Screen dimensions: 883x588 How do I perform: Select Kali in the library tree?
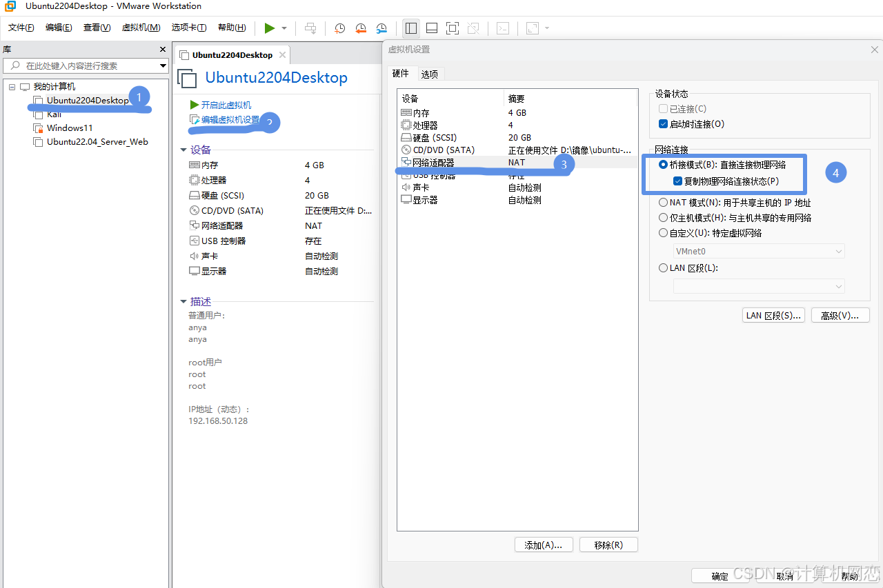(54, 114)
